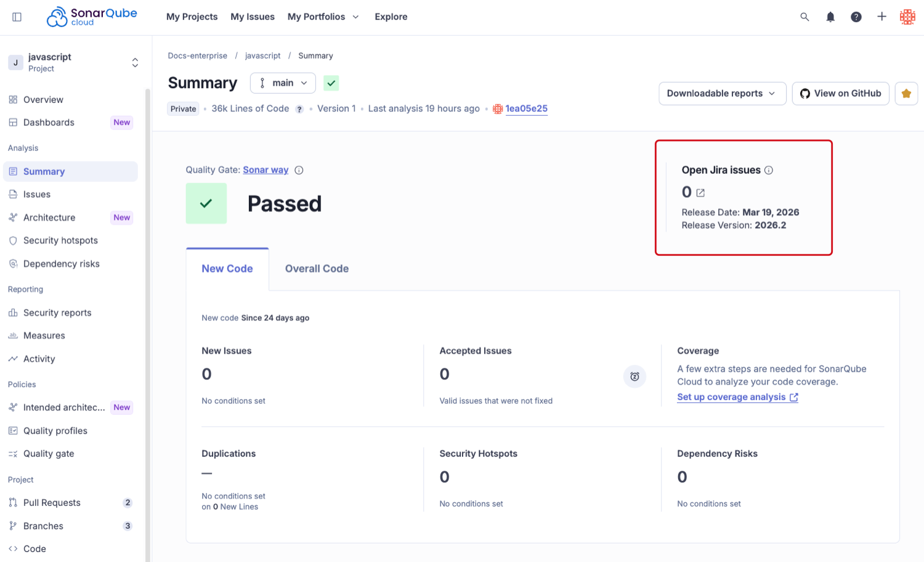Screen dimensions: 924x562
Task: Click the SonarQube Cloud logo
Action: click(x=91, y=17)
